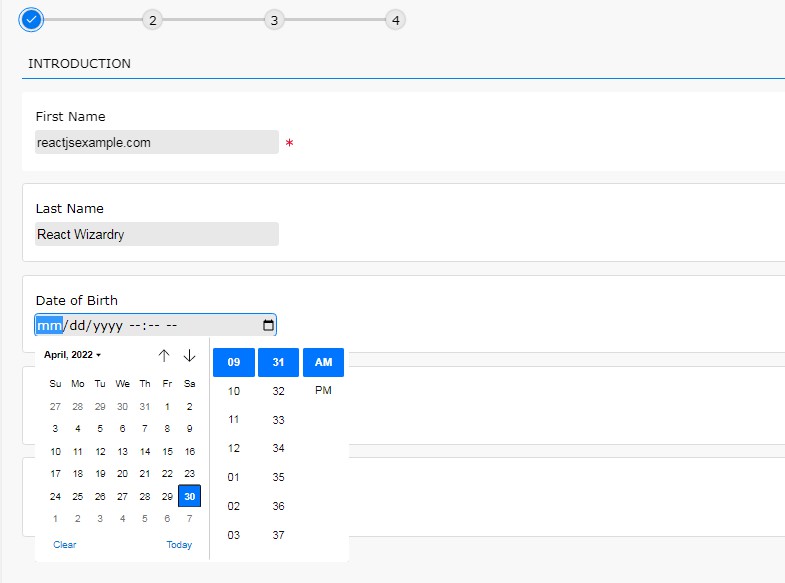Pick minute 32 in the minutes column

coord(278,391)
